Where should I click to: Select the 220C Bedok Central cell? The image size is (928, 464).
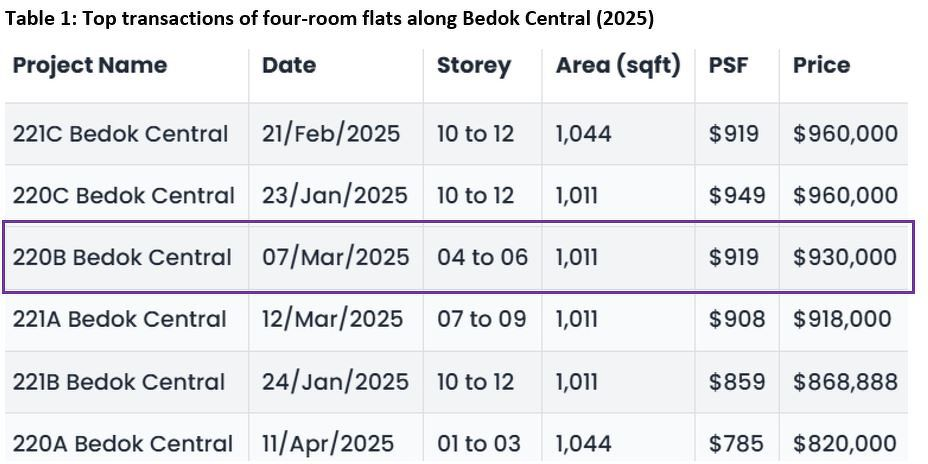124,195
